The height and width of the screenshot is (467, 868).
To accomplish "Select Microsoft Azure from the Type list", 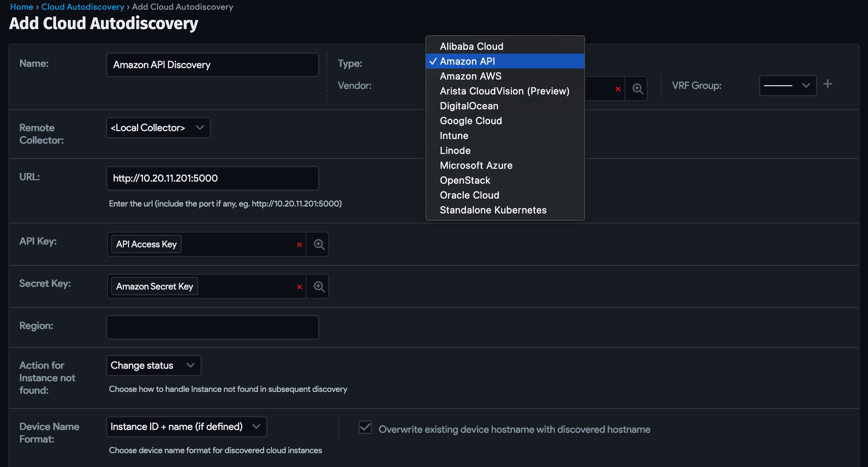I will [476, 165].
